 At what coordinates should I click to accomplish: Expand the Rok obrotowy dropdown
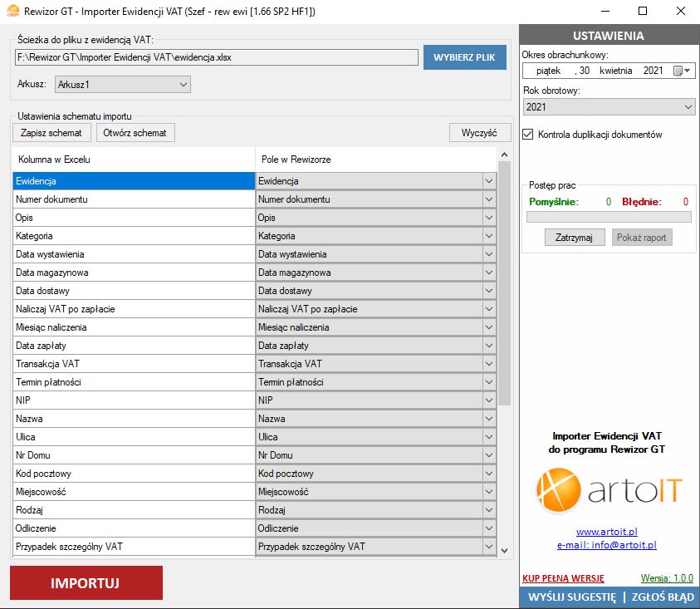688,107
